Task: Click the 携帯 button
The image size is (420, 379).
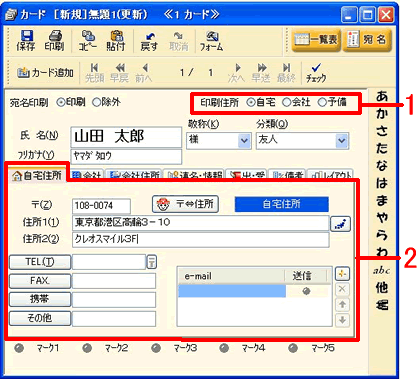Action: [40, 299]
